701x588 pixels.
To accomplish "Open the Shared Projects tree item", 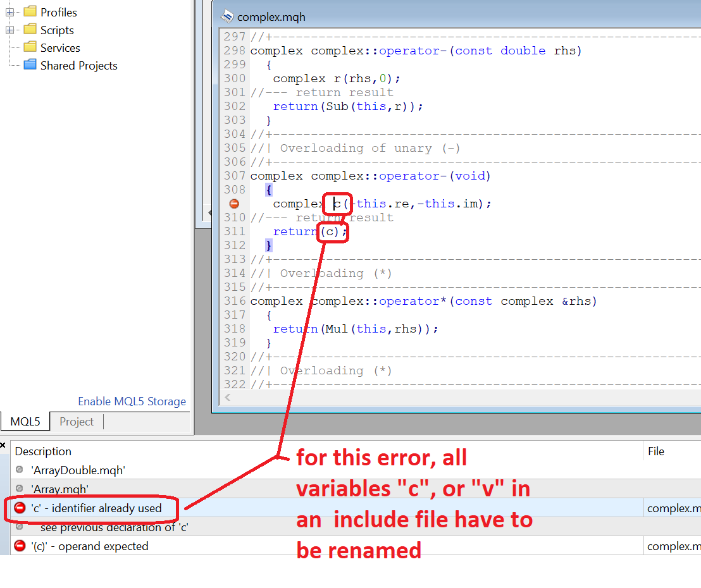I will [78, 66].
